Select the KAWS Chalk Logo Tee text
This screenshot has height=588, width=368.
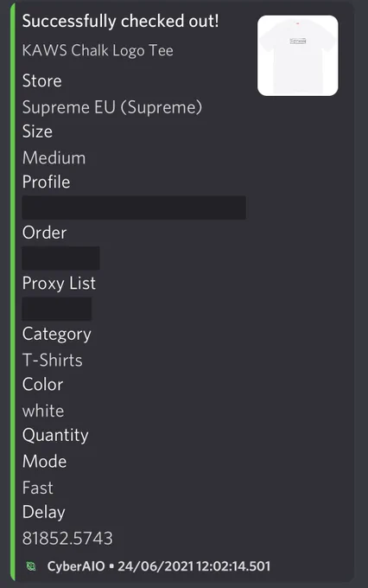[98, 50]
